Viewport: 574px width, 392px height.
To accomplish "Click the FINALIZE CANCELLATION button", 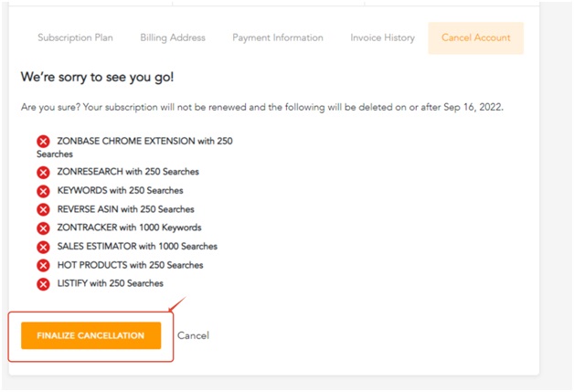I will (x=90, y=335).
